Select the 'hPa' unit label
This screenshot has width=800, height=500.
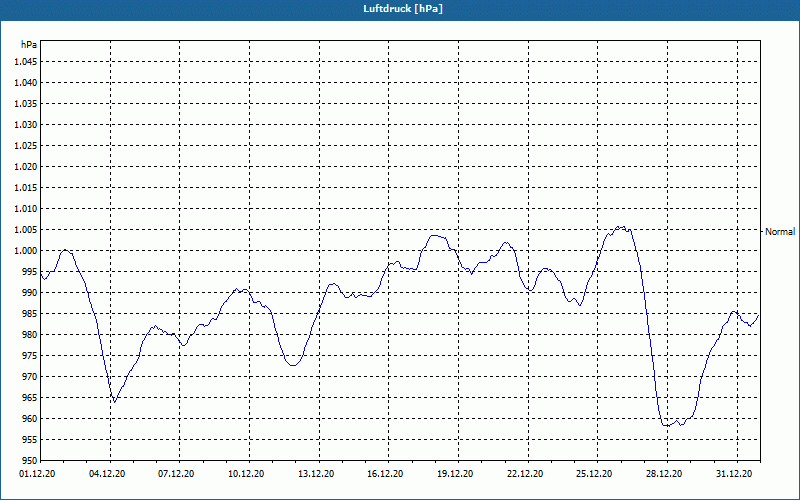coord(29,45)
